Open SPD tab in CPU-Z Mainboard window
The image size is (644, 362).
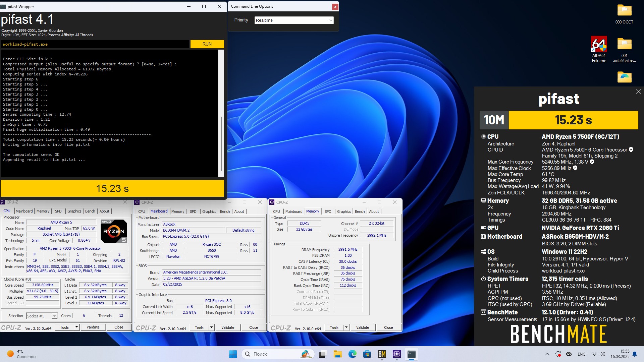click(x=193, y=212)
